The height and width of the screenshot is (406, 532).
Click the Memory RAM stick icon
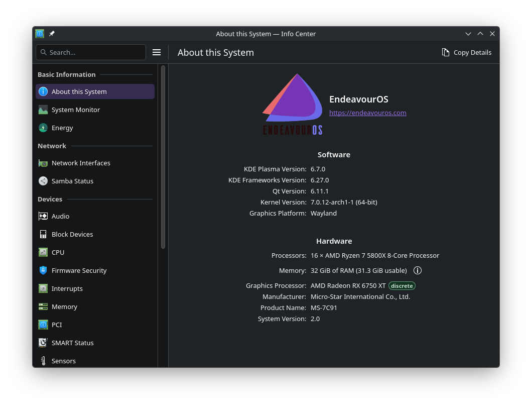click(x=43, y=307)
